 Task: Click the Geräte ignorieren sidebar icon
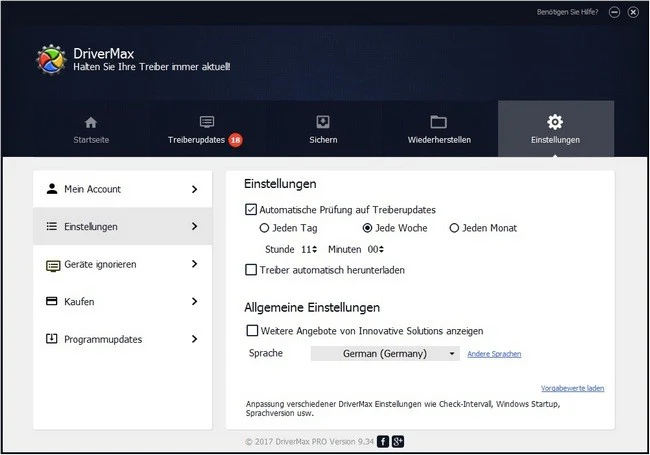point(53,265)
